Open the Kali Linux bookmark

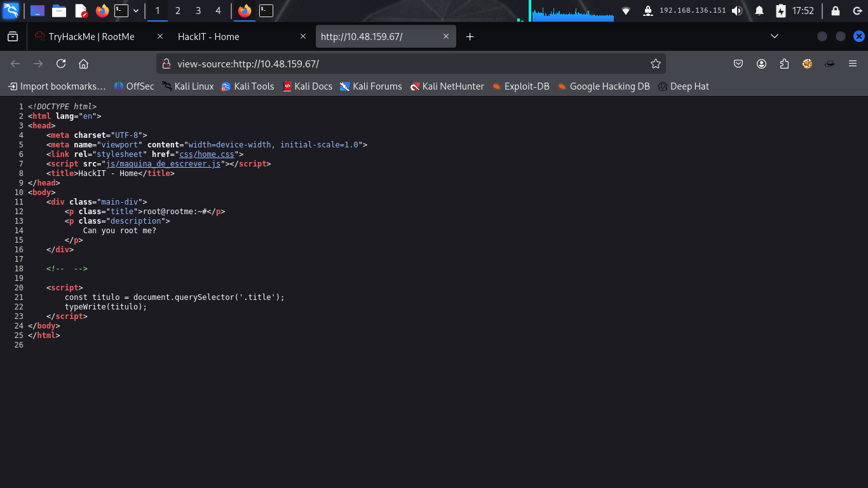pyautogui.click(x=188, y=86)
